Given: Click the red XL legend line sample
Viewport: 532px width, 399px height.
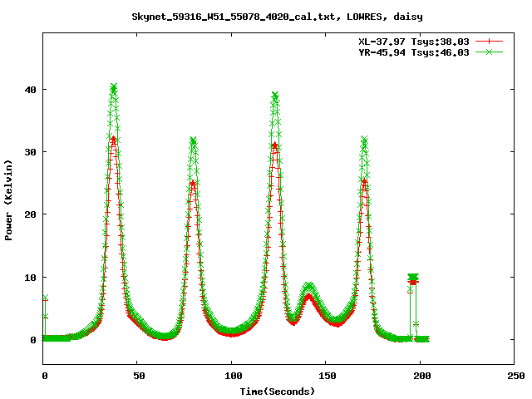Looking at the screenshot, I should click(489, 42).
